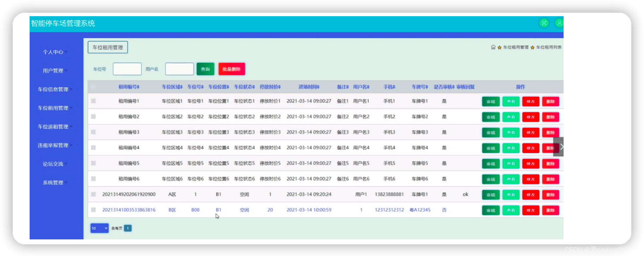Click 修改 button for row 租用编号3

click(531, 133)
